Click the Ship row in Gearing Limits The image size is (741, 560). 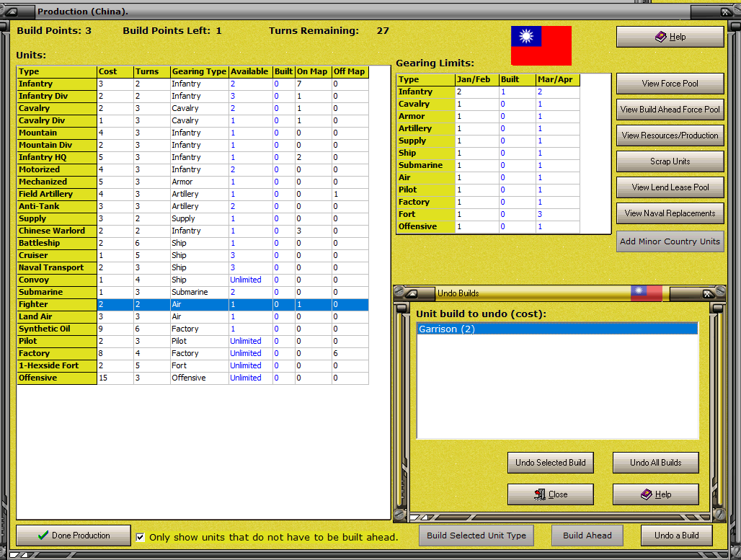pos(488,154)
